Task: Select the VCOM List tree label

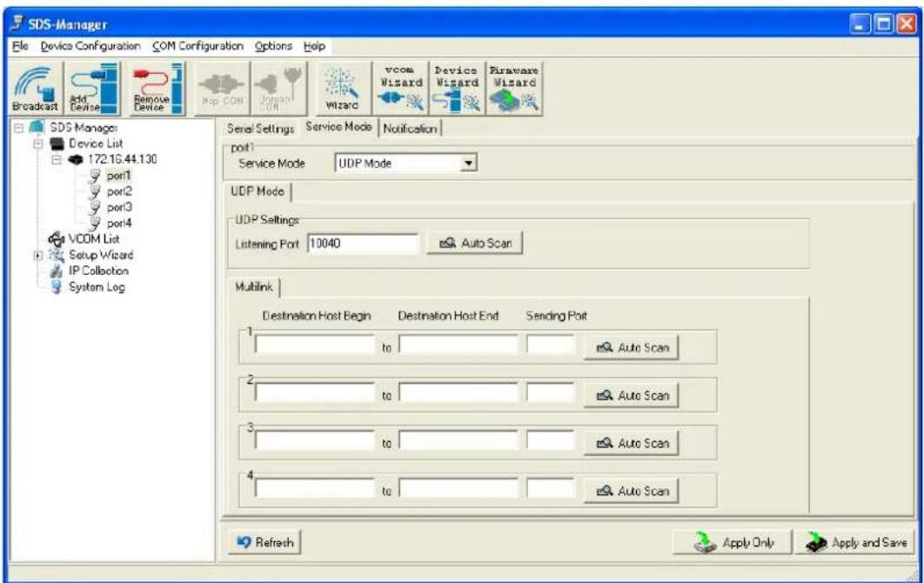Action: point(94,238)
